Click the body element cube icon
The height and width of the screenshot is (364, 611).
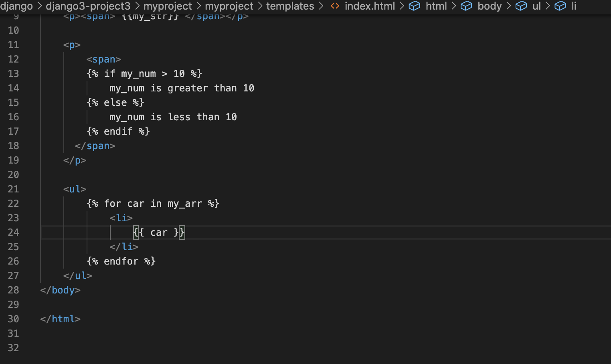[x=466, y=6]
